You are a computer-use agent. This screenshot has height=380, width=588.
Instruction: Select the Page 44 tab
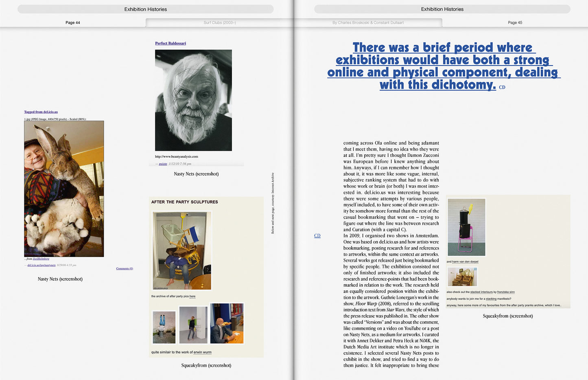(x=73, y=23)
